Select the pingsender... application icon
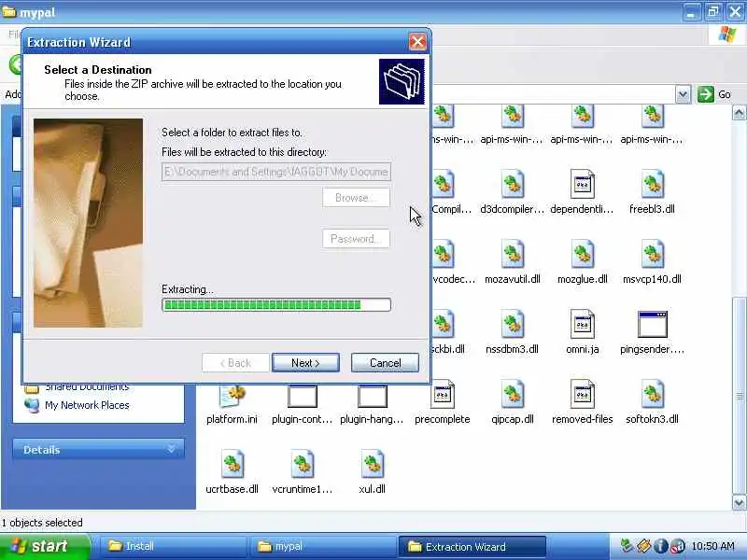Screen dimensions: 747x560 (x=652, y=324)
